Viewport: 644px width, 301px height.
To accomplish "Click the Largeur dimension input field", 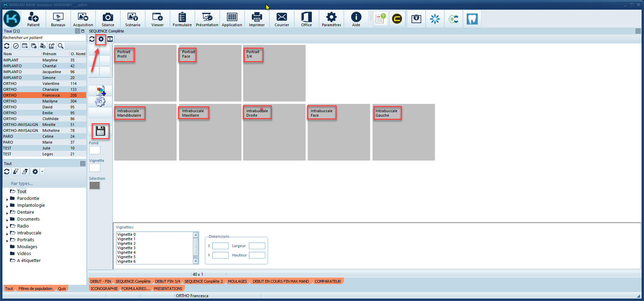I will coord(257,246).
